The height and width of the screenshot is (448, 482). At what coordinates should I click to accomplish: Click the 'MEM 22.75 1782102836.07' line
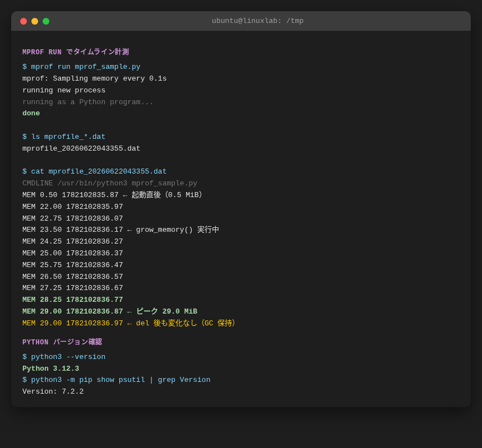pos(72,218)
